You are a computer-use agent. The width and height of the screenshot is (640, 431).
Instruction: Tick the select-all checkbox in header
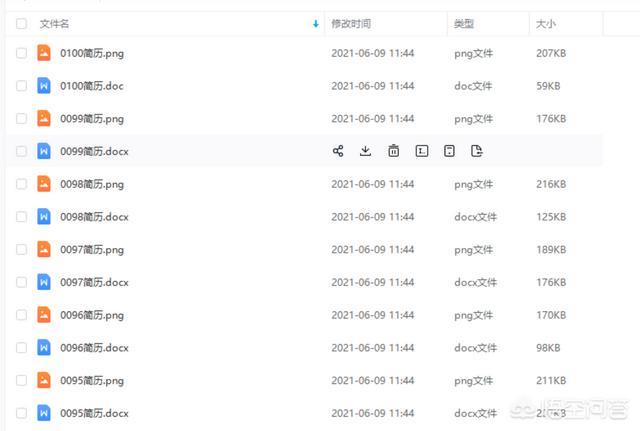(x=21, y=23)
